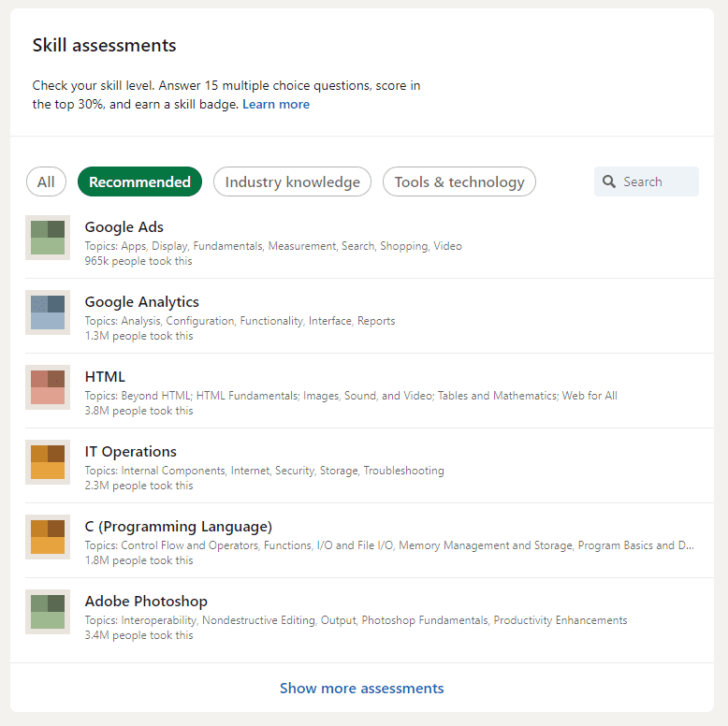Open the IT Operations assessment title
Viewport: 728px width, 726px height.
pyautogui.click(x=130, y=451)
